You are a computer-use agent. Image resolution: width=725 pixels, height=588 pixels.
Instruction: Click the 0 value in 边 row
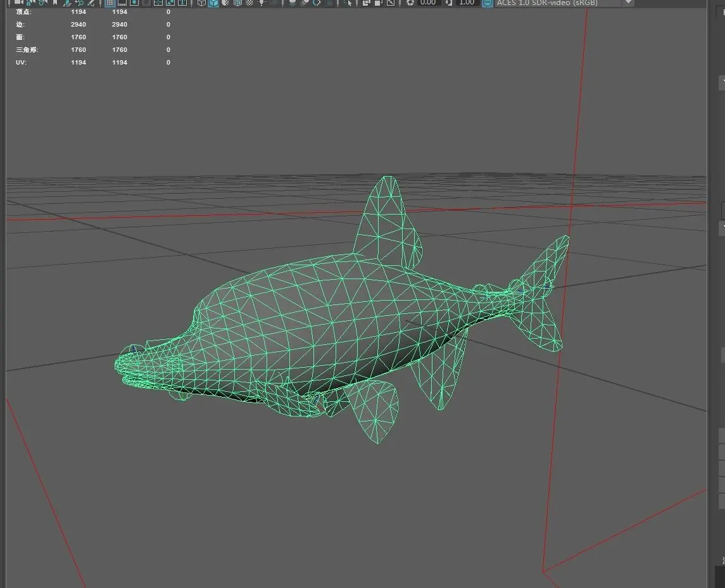pos(168,24)
